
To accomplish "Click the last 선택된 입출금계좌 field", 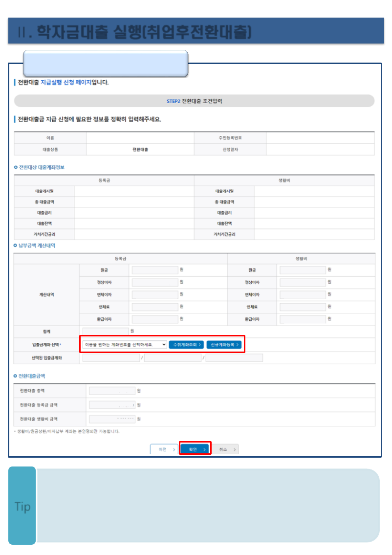I will [x=234, y=358].
